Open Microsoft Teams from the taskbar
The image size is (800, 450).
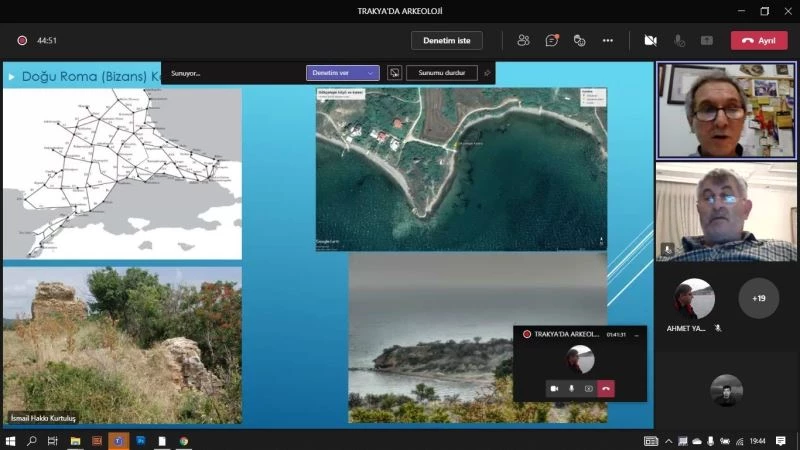(118, 440)
